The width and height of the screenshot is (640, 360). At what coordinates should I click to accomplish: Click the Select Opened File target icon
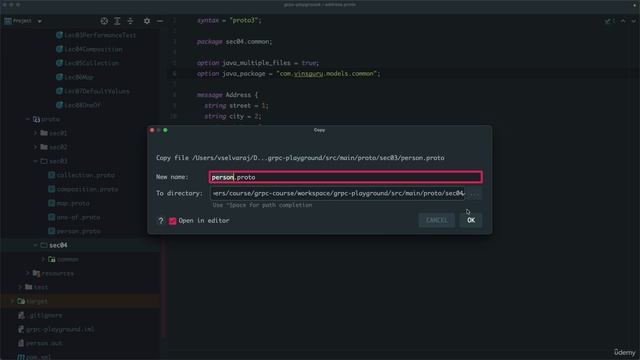[104, 21]
